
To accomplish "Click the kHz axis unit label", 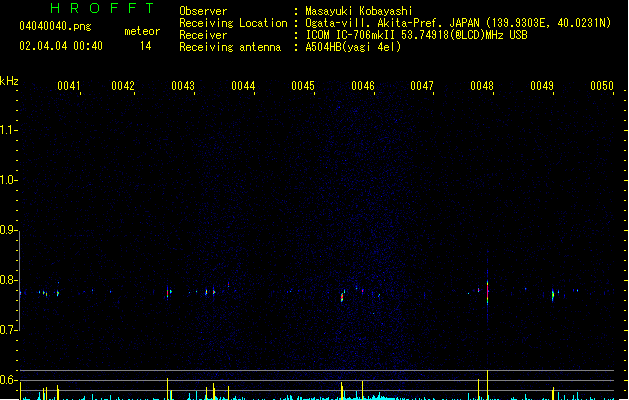I will 9,81.
